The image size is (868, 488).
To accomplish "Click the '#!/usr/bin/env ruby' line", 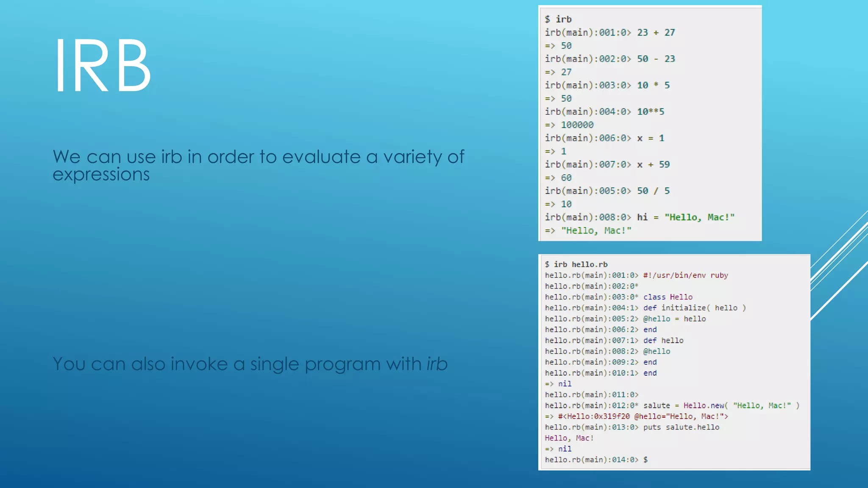I will click(637, 275).
